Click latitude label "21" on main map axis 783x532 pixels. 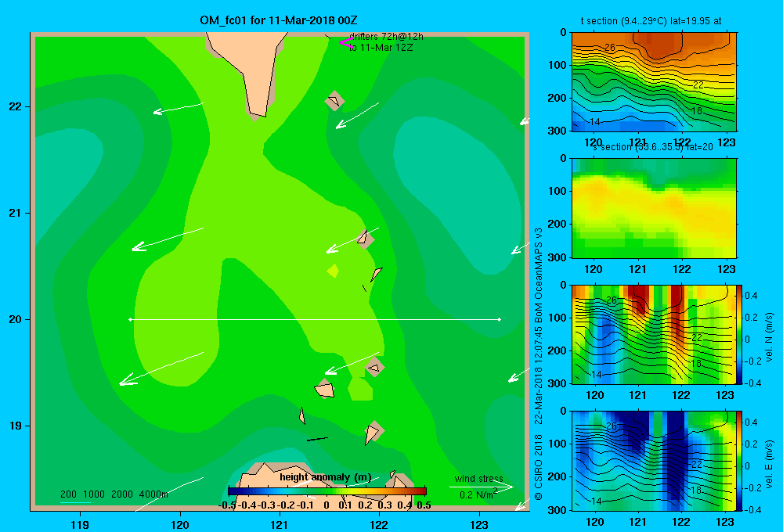[x=16, y=213]
